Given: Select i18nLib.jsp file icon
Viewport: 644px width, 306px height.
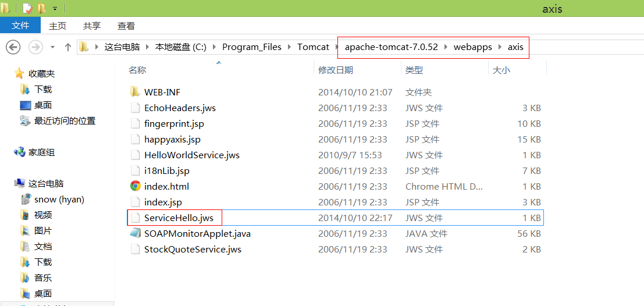Looking at the screenshot, I should tap(135, 170).
